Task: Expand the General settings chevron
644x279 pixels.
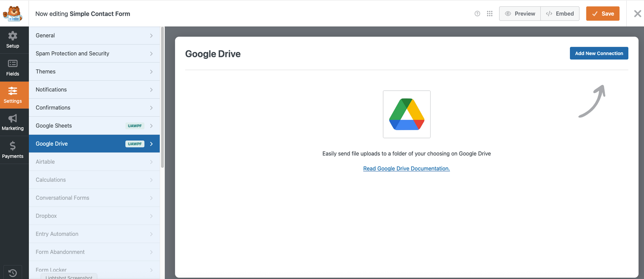Action: coord(151,36)
